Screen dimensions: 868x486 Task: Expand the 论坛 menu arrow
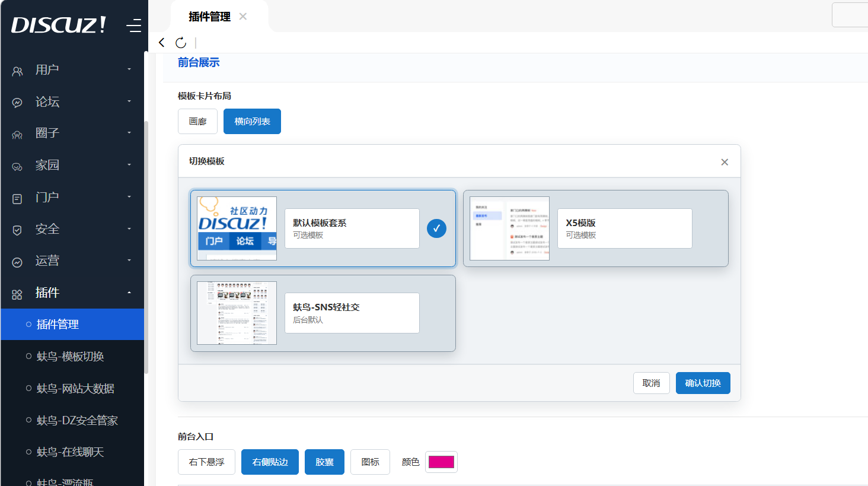click(x=129, y=101)
